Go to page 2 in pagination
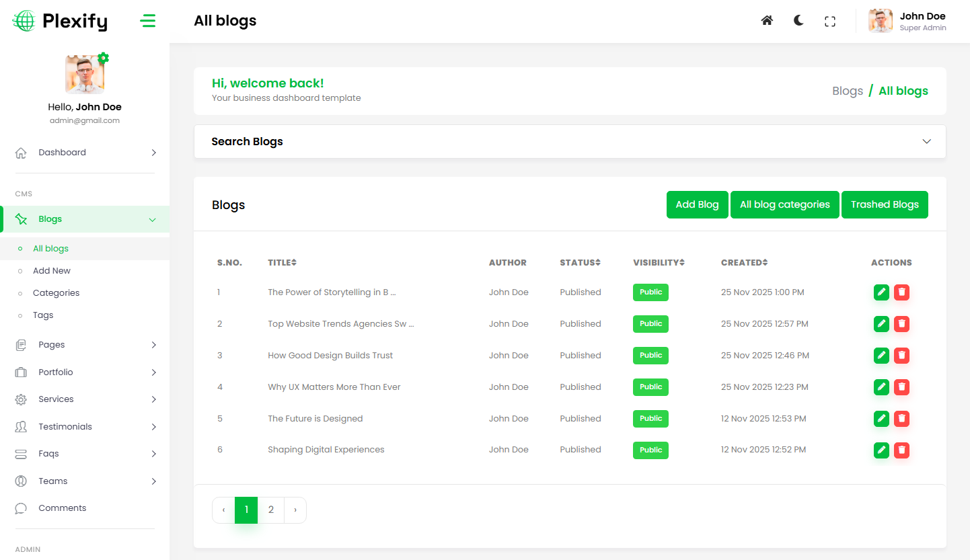The height and width of the screenshot is (560, 970). click(x=271, y=510)
